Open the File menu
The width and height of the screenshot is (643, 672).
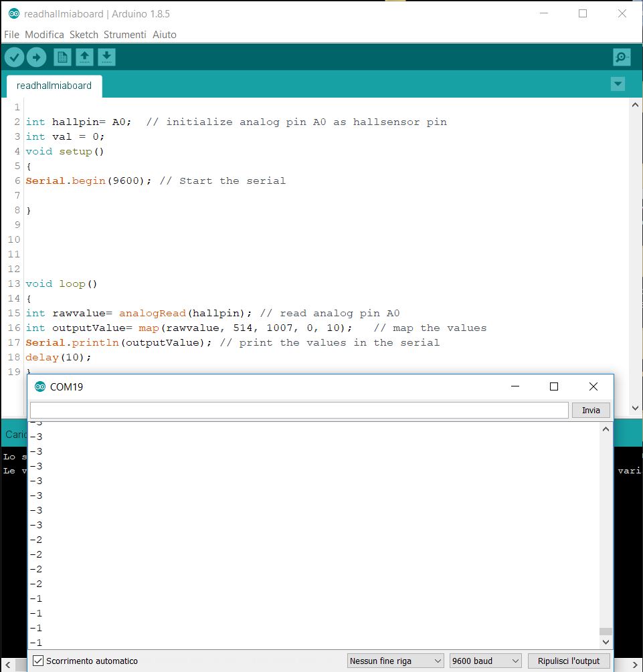pyautogui.click(x=11, y=35)
